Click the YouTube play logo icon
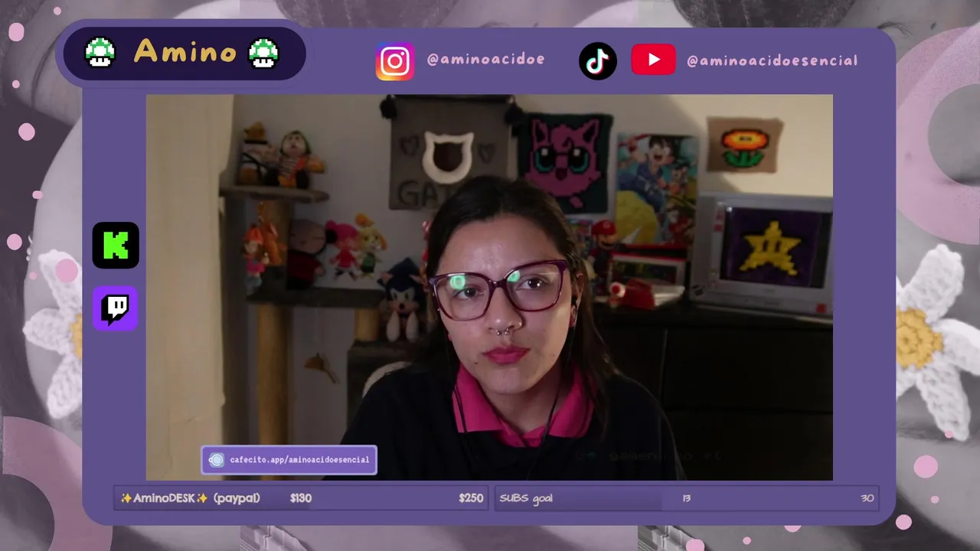980x551 pixels. click(653, 60)
